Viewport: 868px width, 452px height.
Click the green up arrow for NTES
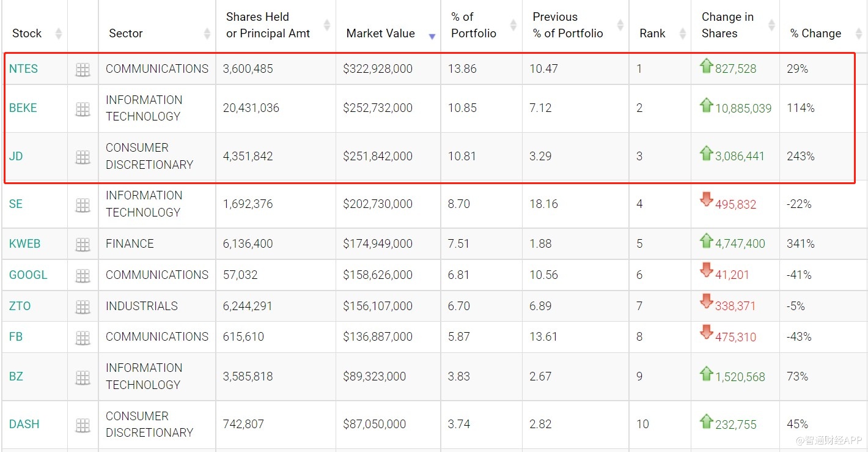[707, 66]
